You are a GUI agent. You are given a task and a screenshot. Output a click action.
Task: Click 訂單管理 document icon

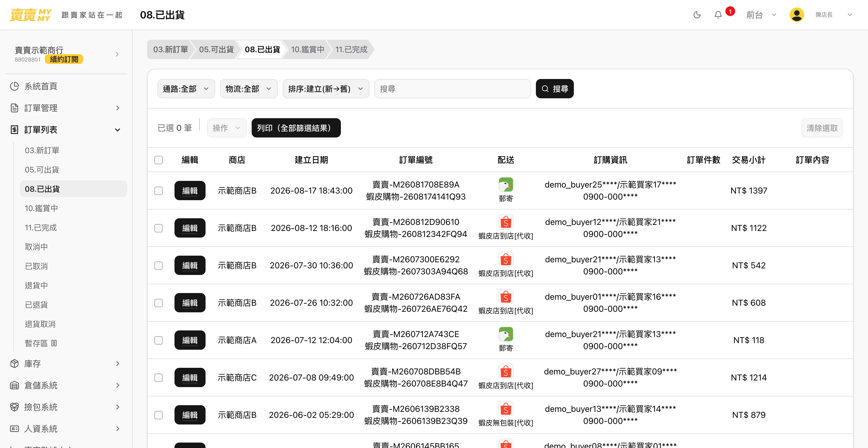tap(14, 108)
